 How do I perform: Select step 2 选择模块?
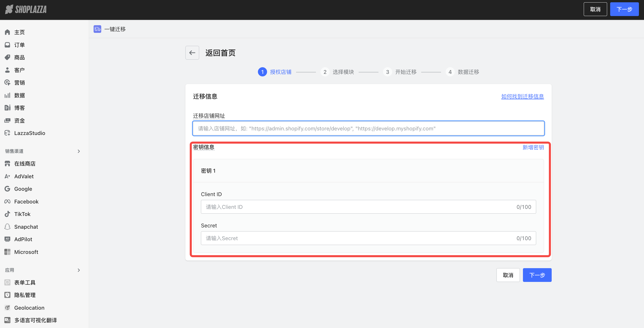(337, 72)
